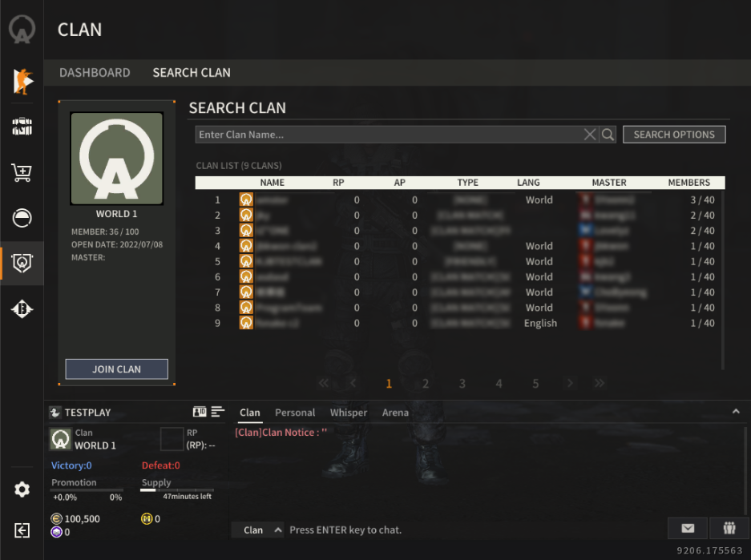
Task: Go to next clan list page
Action: click(x=570, y=384)
